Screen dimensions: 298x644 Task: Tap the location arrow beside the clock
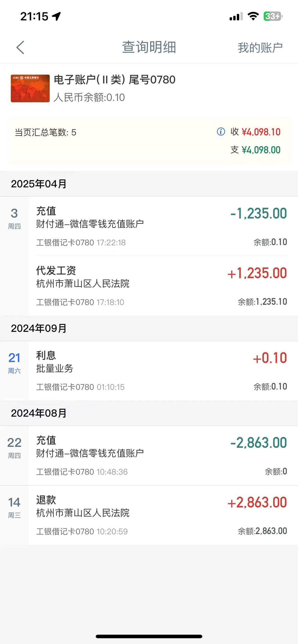pos(56,16)
